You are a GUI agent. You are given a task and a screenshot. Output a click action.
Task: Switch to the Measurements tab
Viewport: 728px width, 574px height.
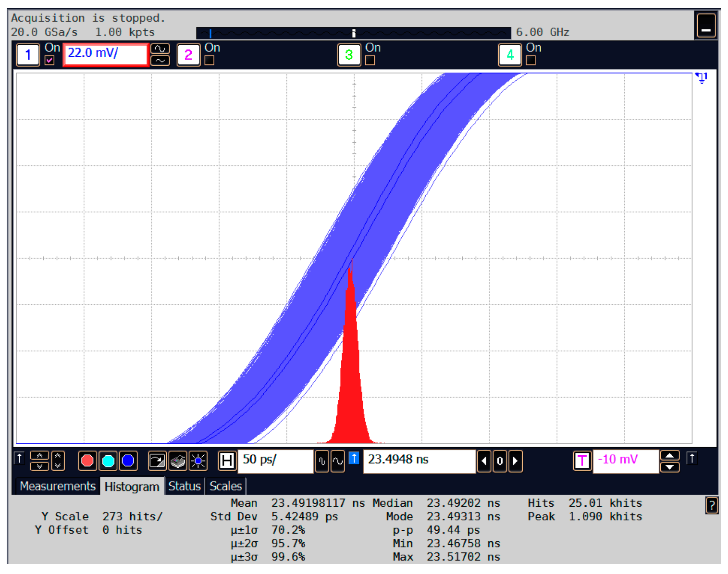click(x=58, y=487)
